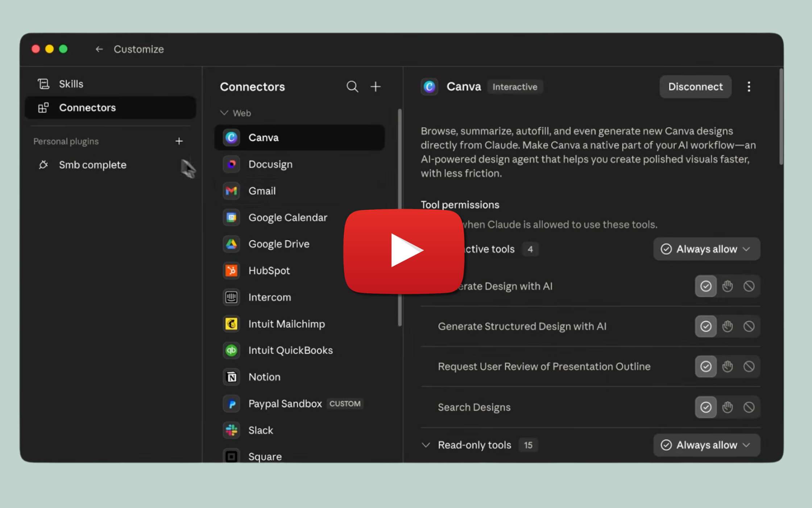Click the CUSTOM badge on Paypal Sandbox
Viewport: 812px width, 508px height.
(x=345, y=403)
